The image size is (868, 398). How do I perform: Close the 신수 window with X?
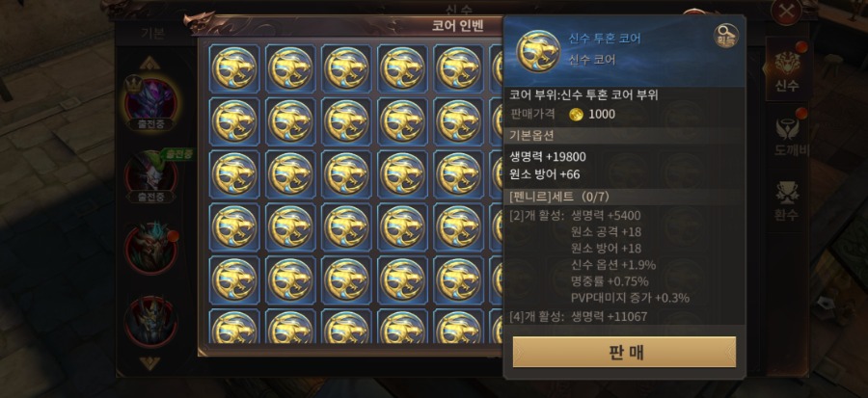pos(786,12)
